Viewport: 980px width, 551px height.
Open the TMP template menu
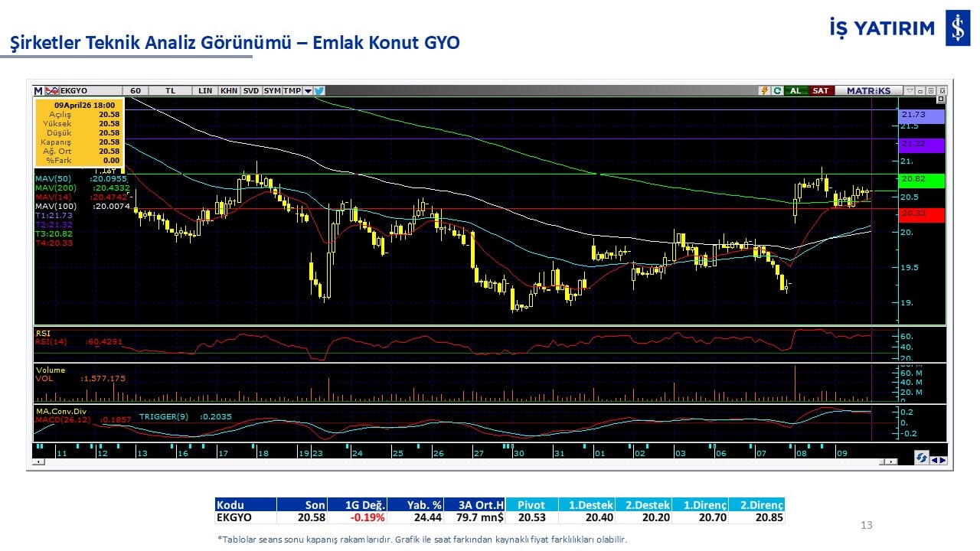tap(292, 90)
